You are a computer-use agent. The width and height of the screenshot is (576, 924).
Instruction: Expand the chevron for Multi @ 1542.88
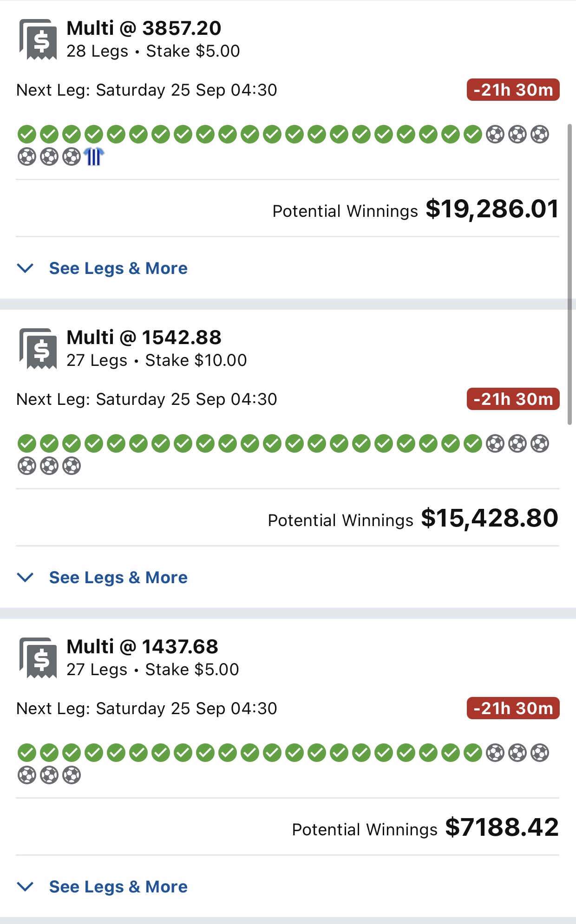coord(25,577)
